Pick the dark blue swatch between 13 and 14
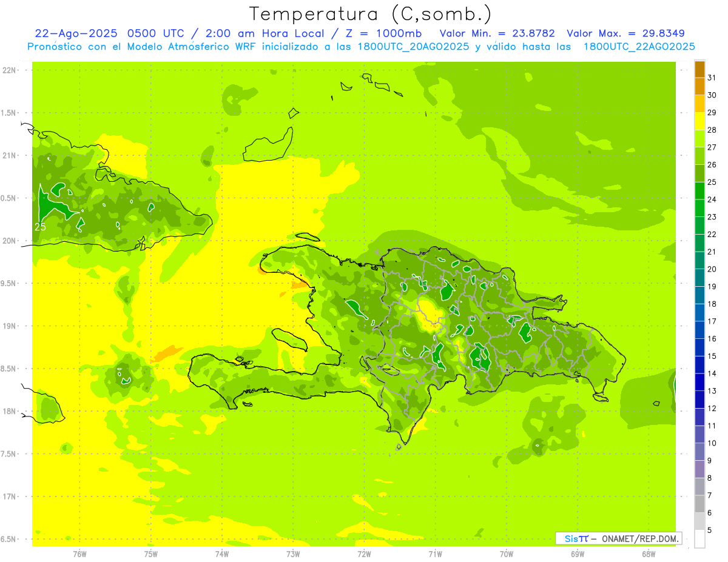 pos(699,383)
